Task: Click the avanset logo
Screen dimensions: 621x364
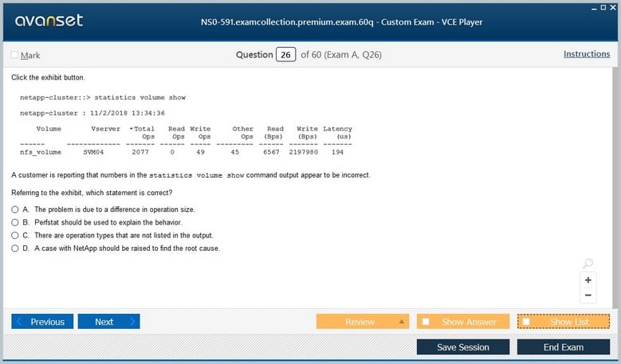Action: click(49, 21)
